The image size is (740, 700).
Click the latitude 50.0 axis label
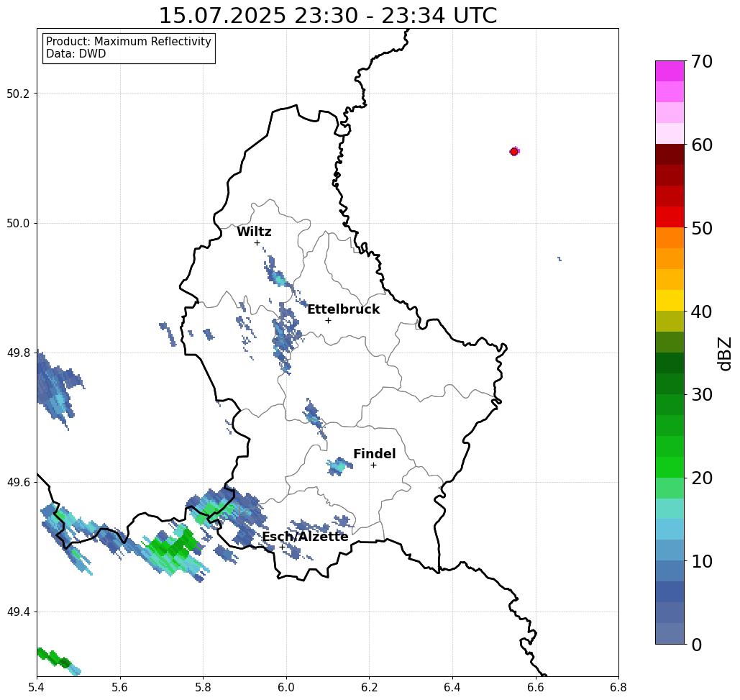pyautogui.click(x=18, y=223)
